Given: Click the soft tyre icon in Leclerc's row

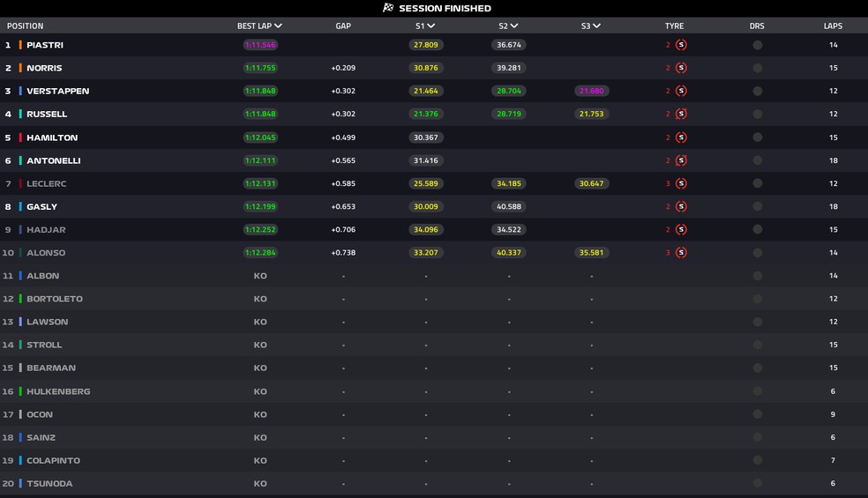Looking at the screenshot, I should click(x=682, y=183).
